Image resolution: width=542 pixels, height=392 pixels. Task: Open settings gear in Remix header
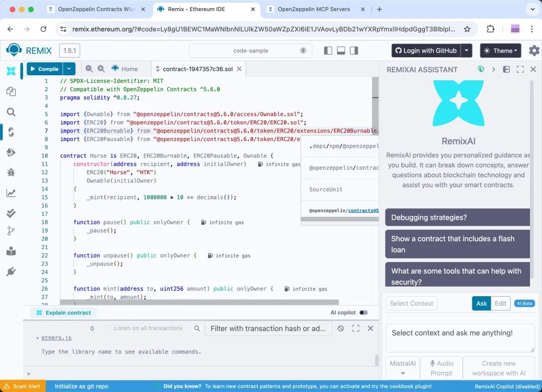pyautogui.click(x=534, y=51)
